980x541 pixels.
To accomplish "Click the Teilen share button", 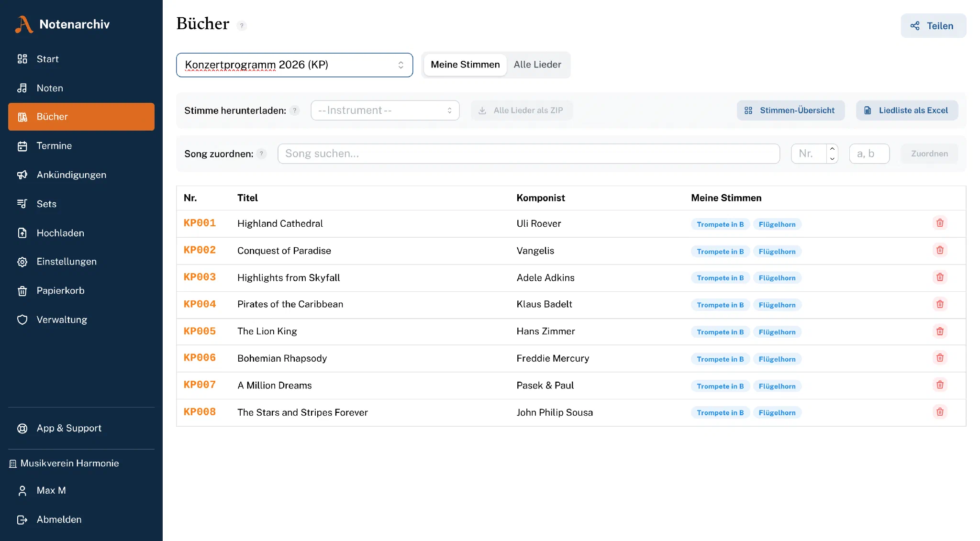I will (933, 26).
